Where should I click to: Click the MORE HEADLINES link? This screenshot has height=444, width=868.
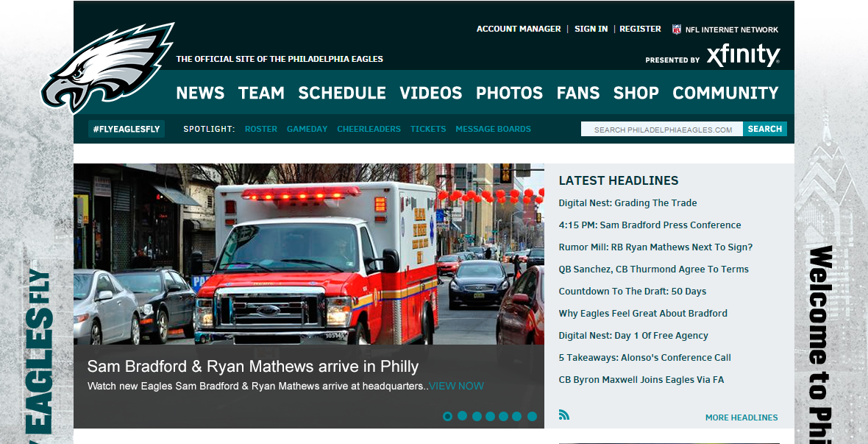point(741,417)
